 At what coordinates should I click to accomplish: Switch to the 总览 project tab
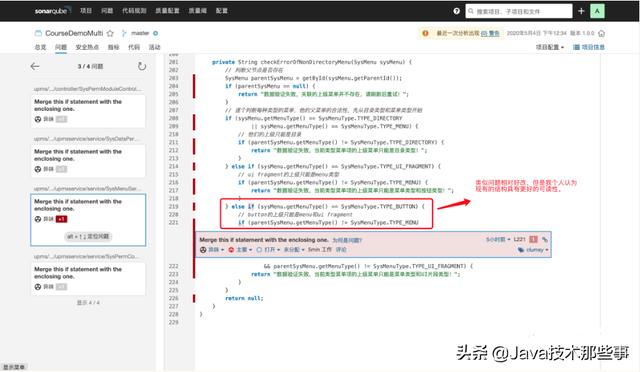40,47
